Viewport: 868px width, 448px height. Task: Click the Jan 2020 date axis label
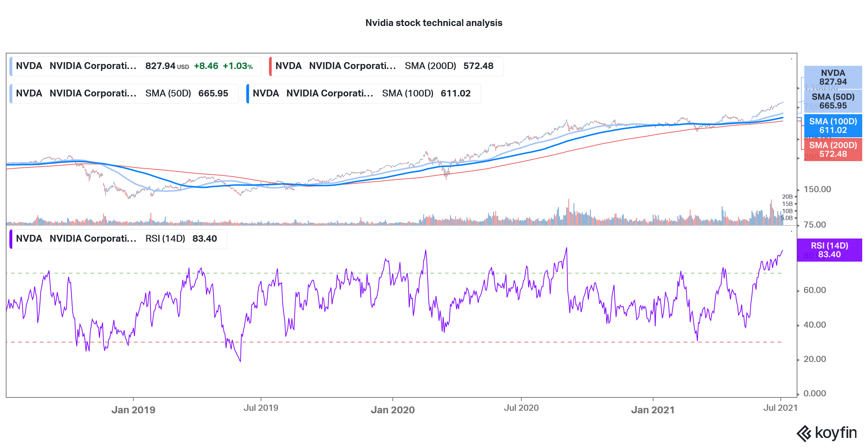393,410
